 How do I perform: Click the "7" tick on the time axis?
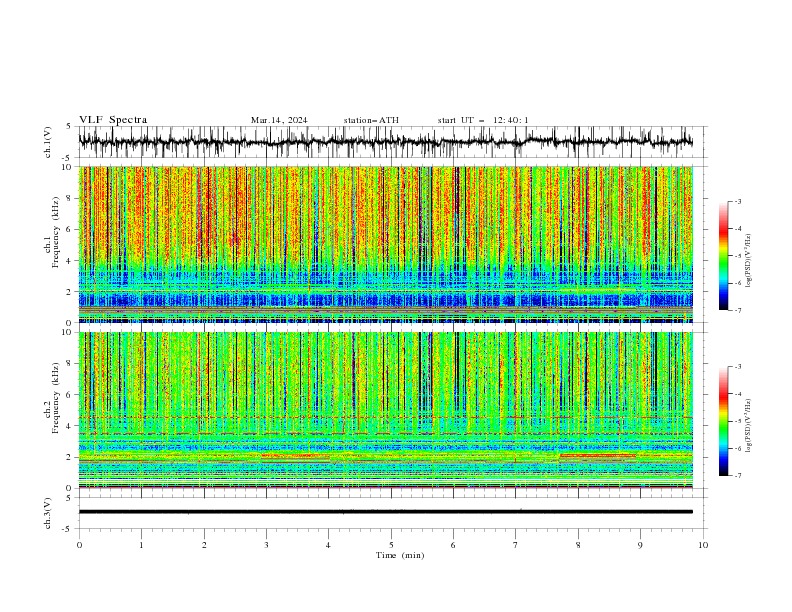pyautogui.click(x=515, y=545)
